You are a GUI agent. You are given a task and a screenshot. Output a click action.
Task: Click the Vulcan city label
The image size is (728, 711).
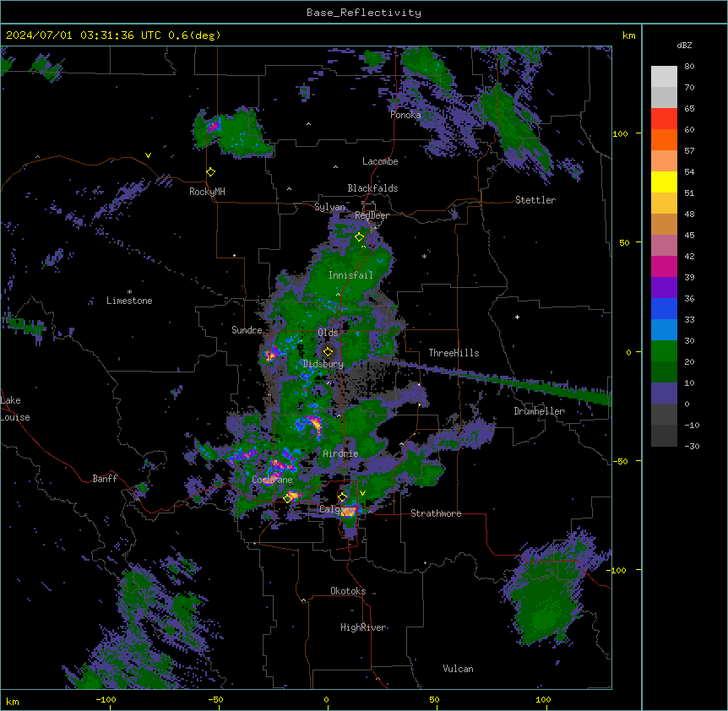coord(459,669)
